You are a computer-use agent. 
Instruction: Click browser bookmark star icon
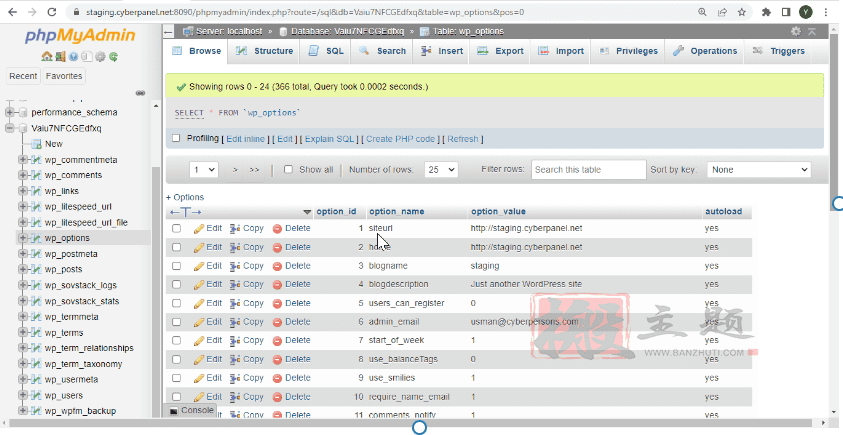point(742,12)
